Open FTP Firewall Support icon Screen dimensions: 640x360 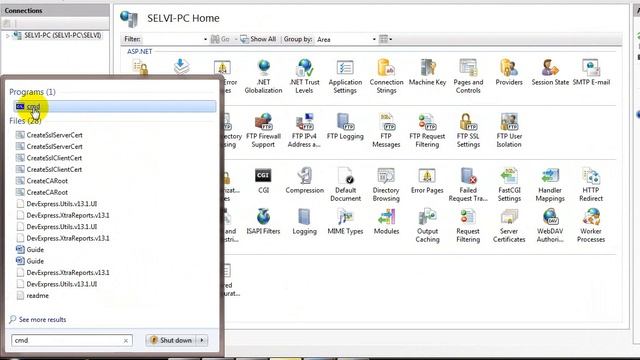click(x=263, y=131)
